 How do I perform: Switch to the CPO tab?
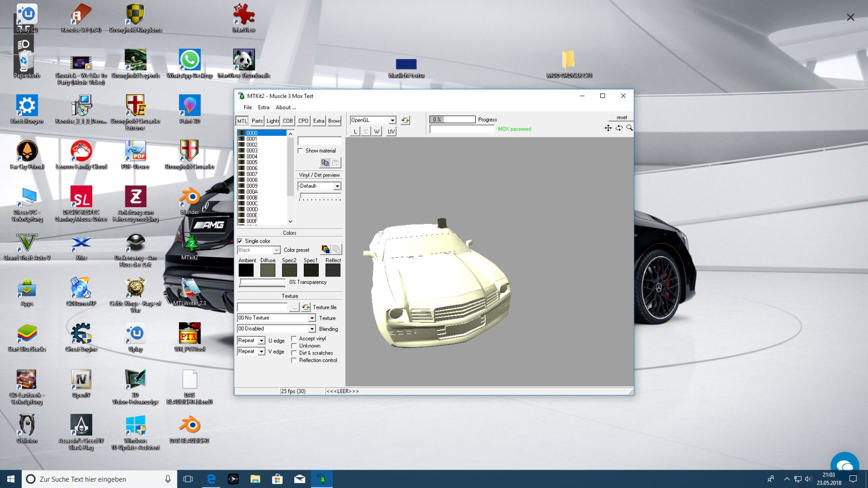(303, 121)
